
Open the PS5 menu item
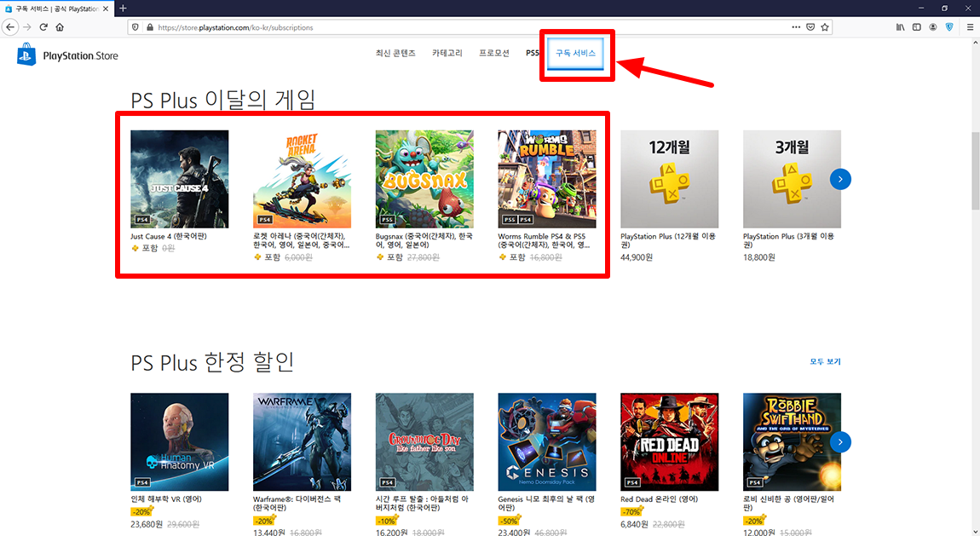(x=532, y=53)
